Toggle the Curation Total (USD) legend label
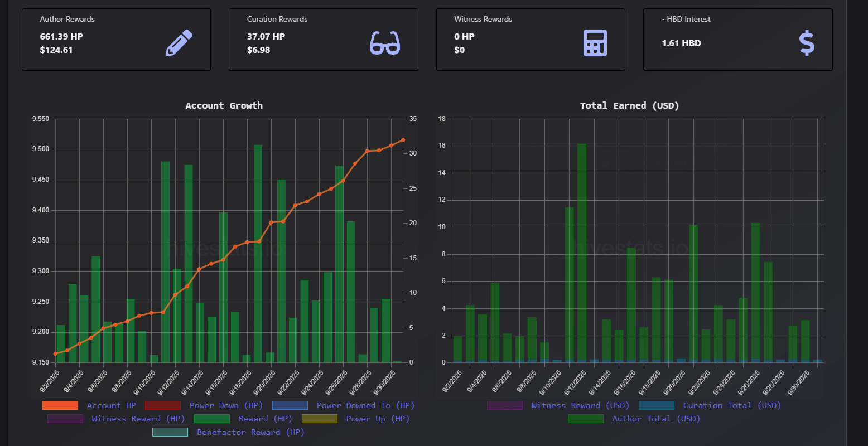This screenshot has width=868, height=446. (x=732, y=405)
